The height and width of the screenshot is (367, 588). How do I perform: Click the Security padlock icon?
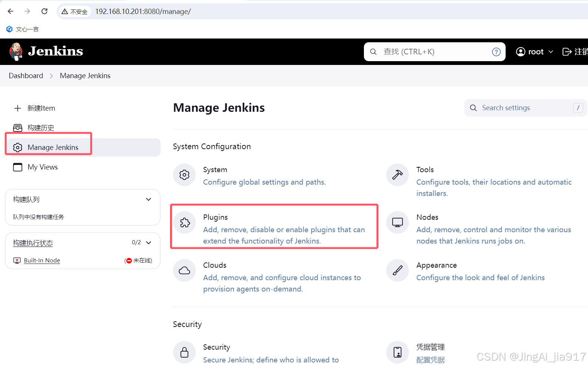(184, 352)
